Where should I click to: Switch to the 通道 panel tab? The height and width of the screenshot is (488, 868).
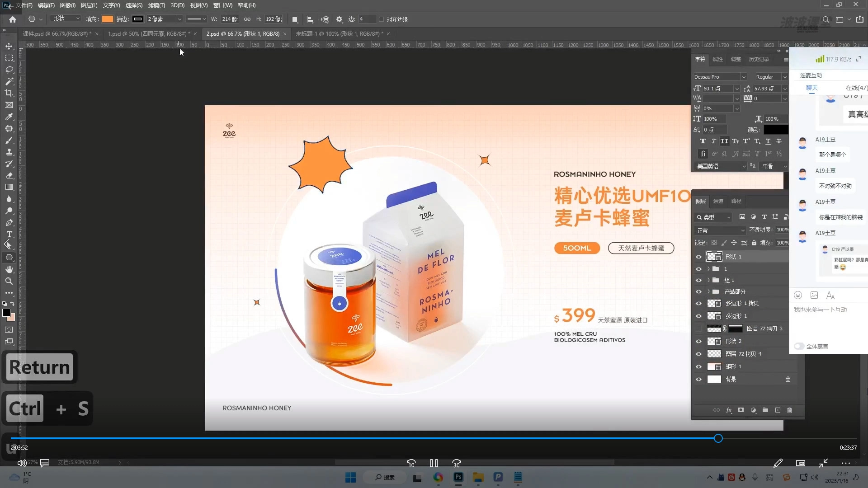pos(718,201)
